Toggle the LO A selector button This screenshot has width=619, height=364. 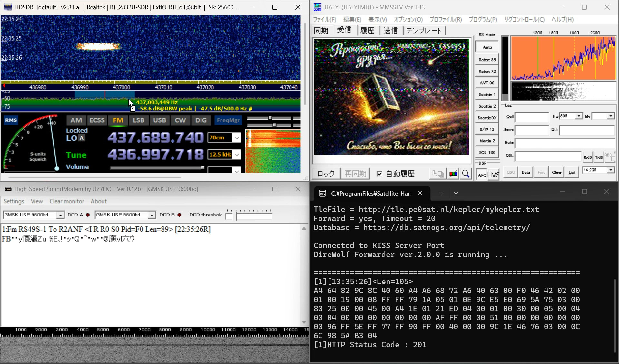(82, 138)
